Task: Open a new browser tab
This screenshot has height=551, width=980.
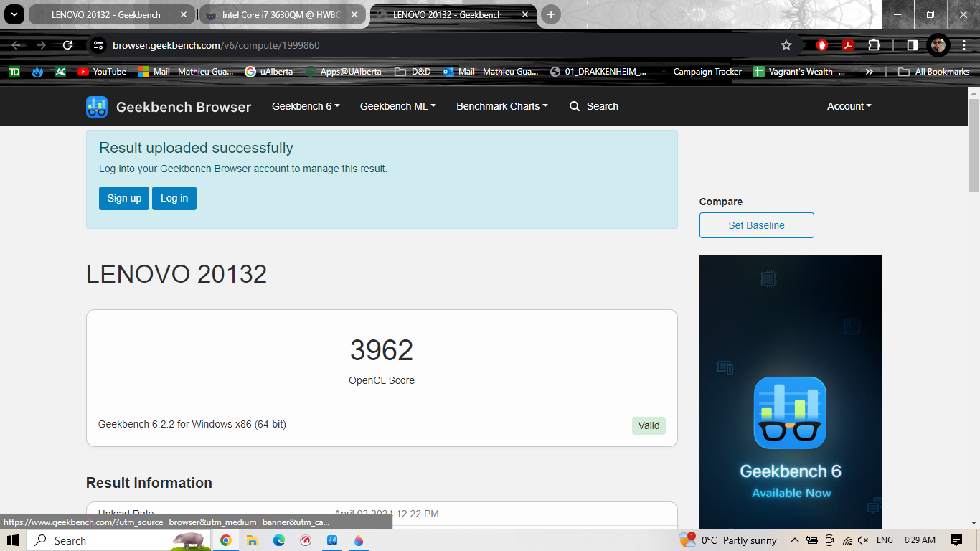Action: click(x=550, y=14)
